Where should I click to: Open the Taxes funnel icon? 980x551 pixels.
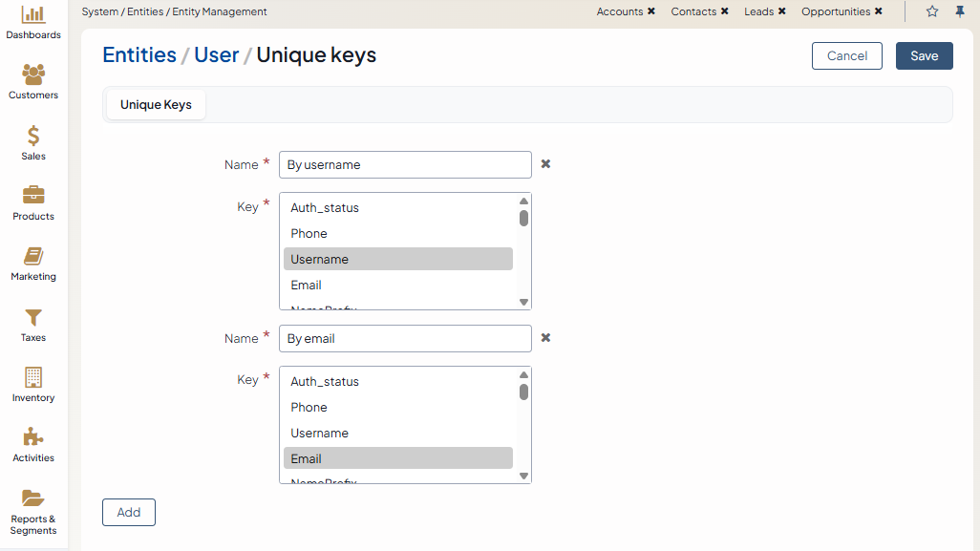(x=33, y=317)
